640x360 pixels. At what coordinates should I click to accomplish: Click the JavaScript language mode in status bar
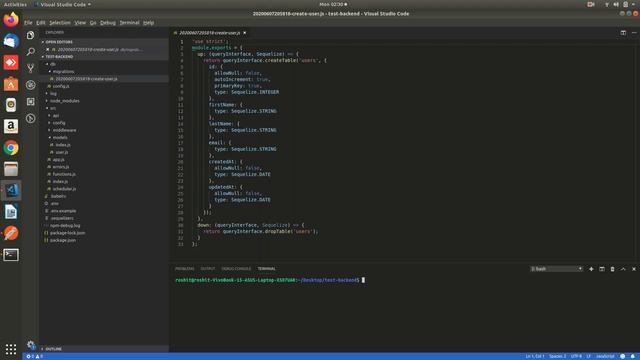click(x=605, y=356)
